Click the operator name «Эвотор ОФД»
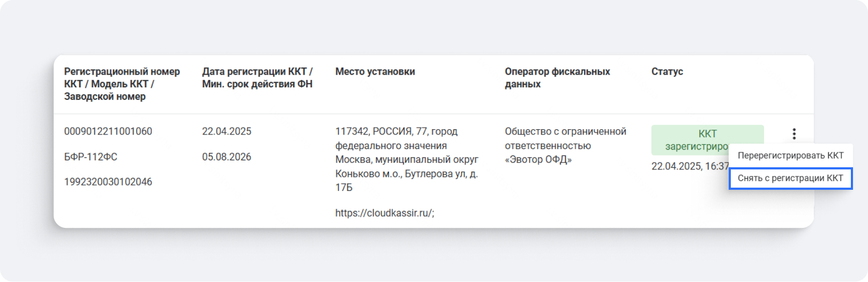The width and height of the screenshot is (868, 282). click(538, 160)
